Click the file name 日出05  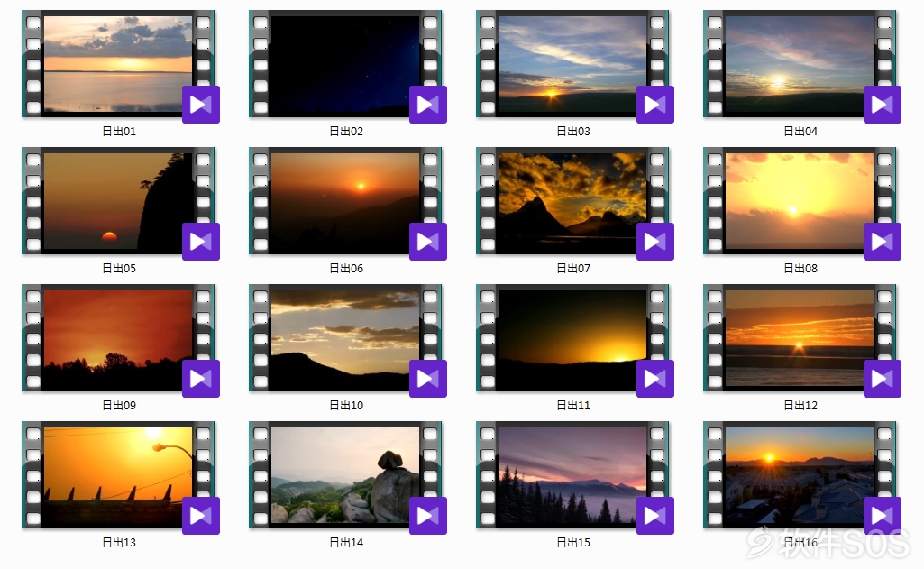(119, 269)
